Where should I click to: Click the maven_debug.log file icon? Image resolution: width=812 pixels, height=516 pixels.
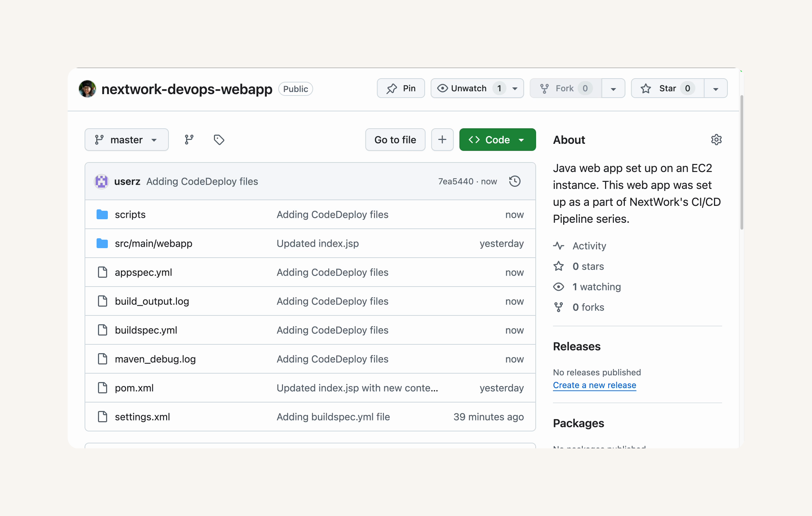coord(103,359)
